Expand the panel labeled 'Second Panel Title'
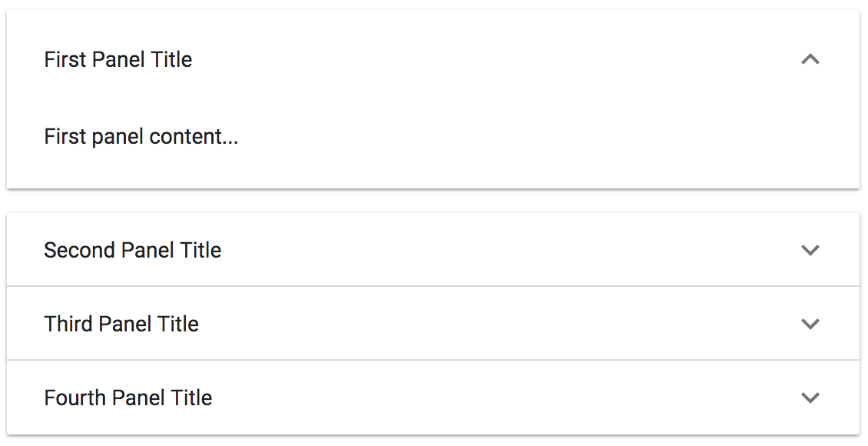This screenshot has width=868, height=446. pyautogui.click(x=133, y=250)
